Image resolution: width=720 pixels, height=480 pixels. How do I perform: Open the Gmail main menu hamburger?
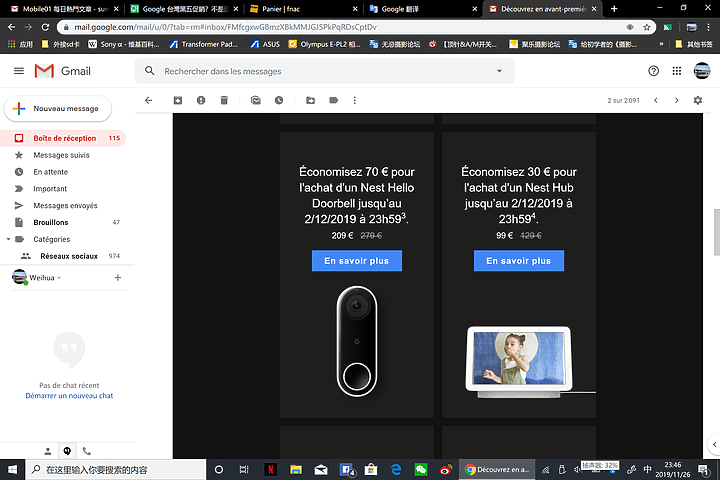[x=19, y=71]
